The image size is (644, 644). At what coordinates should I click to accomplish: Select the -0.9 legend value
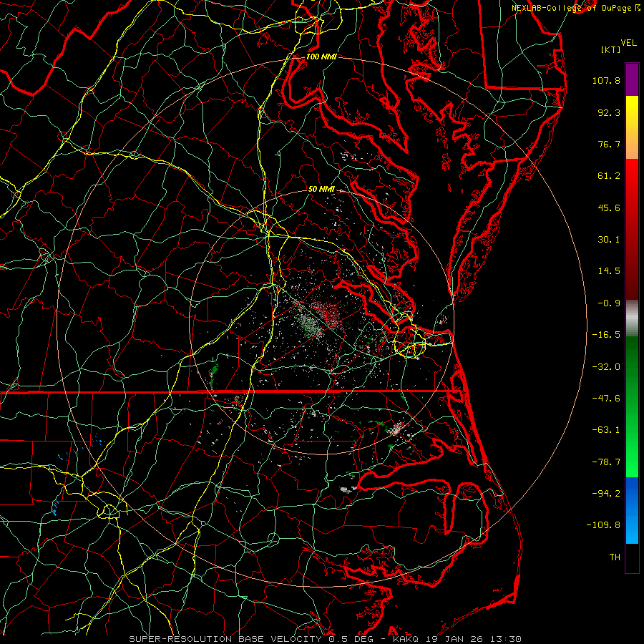(x=609, y=303)
